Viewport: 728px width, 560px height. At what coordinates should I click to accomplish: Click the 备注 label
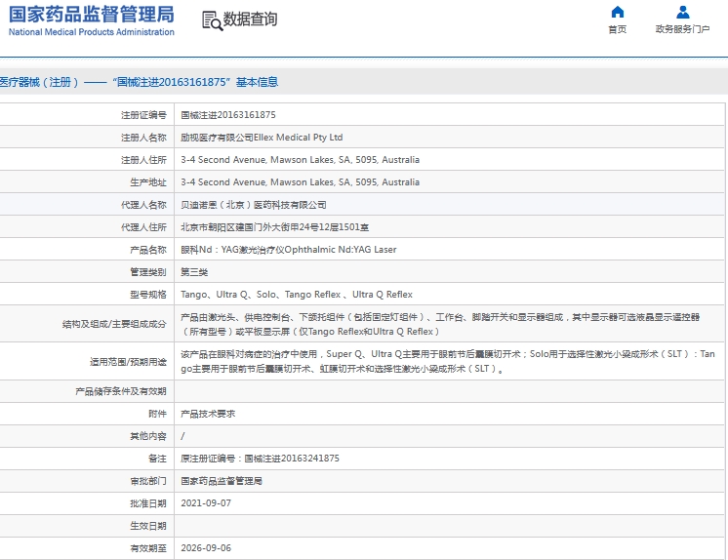click(157, 459)
